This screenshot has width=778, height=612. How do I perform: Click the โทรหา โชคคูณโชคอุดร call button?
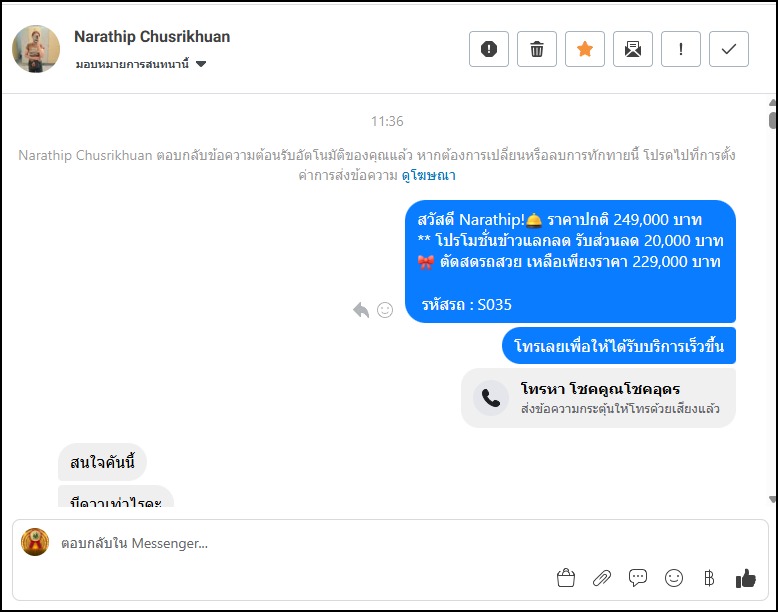pyautogui.click(x=598, y=398)
